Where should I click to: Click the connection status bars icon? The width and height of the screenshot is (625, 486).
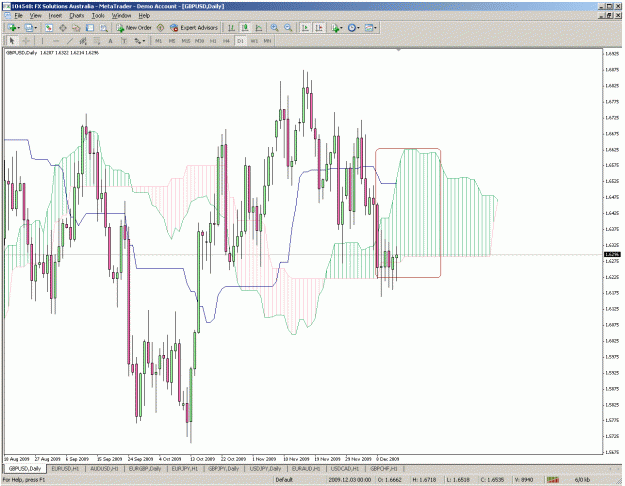pos(552,480)
